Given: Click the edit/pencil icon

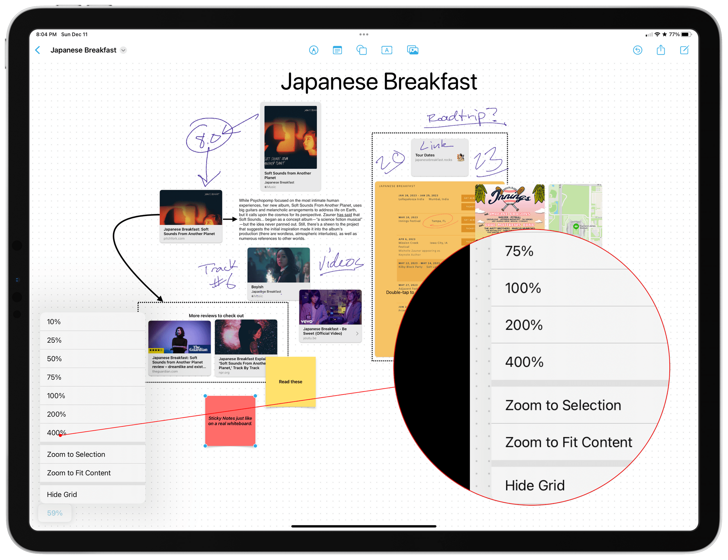Looking at the screenshot, I should [684, 50].
